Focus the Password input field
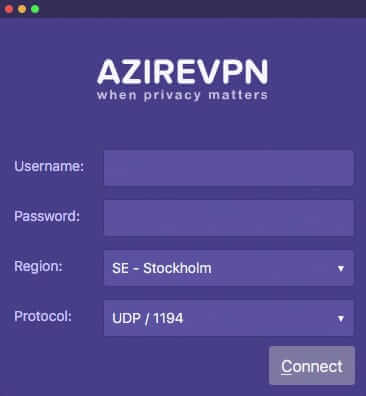The image size is (366, 396). point(229,218)
